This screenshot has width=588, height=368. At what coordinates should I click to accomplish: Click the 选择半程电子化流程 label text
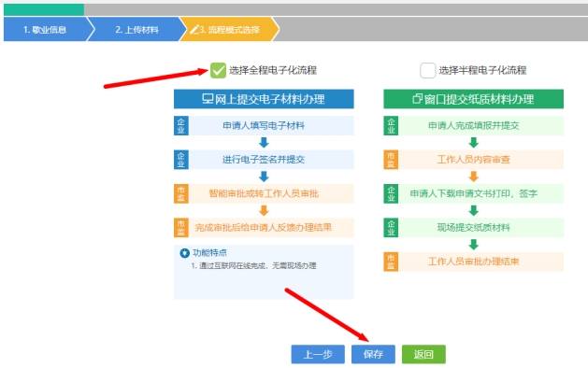482,70
